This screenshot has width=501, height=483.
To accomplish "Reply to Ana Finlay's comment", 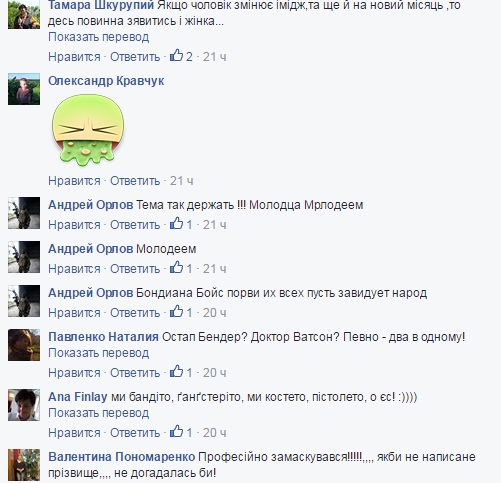I will point(135,433).
